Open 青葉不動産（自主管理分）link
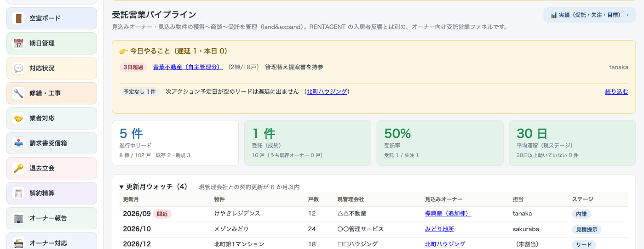Viewport: 644px width, 249px height. (188, 67)
